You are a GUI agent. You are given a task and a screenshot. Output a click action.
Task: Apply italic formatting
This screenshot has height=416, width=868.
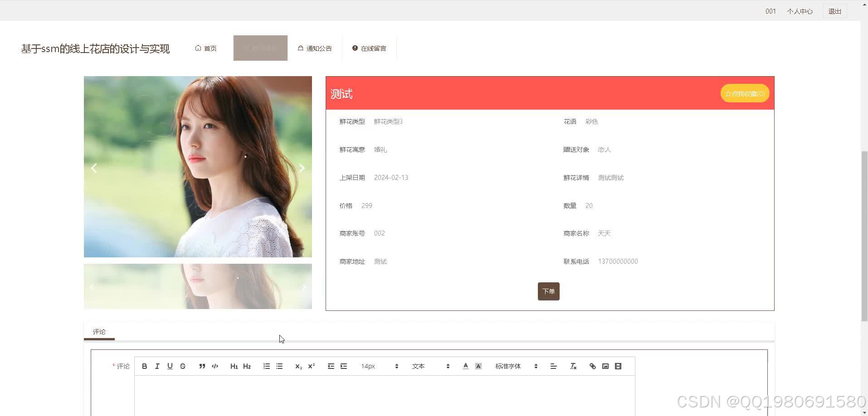(x=157, y=366)
